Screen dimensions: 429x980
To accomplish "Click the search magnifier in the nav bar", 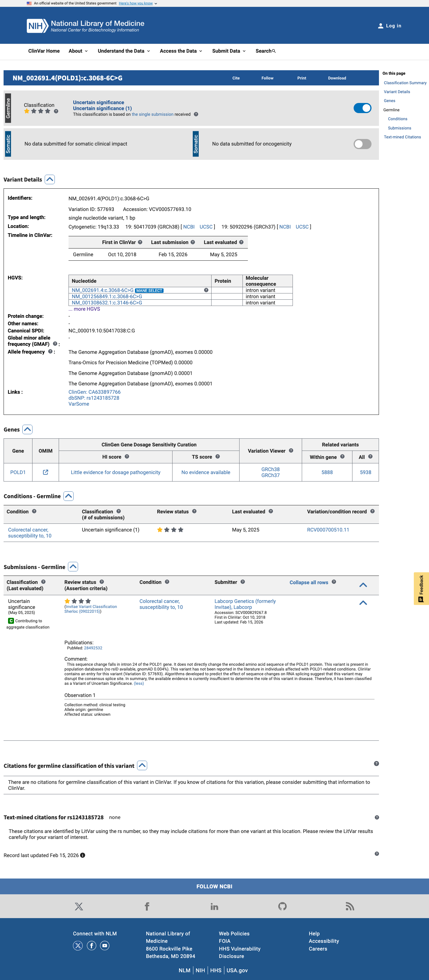I will [x=273, y=51].
